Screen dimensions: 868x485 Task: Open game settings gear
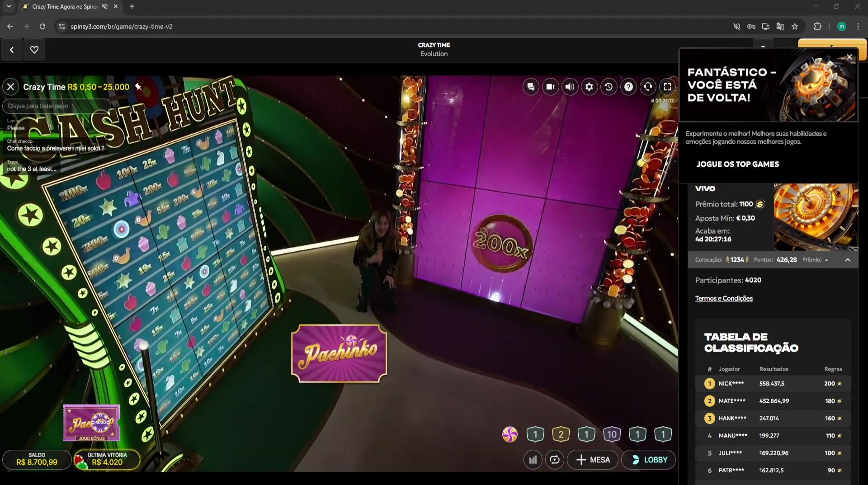point(589,87)
